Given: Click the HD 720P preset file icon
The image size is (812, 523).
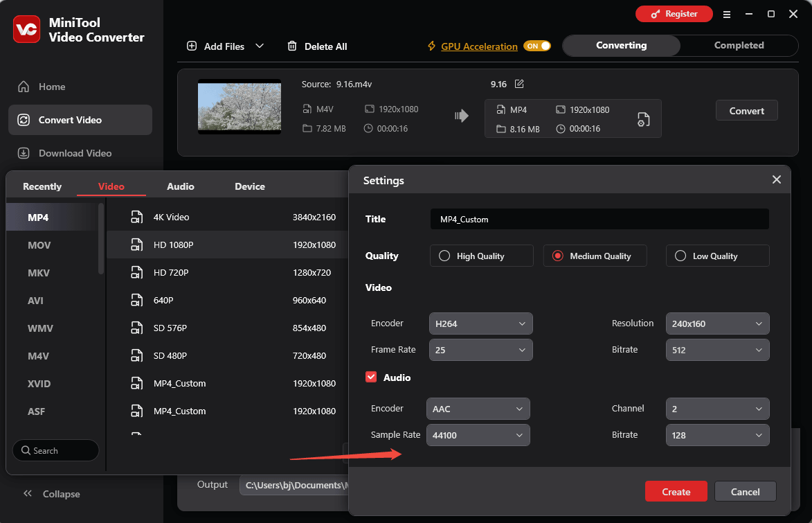Looking at the screenshot, I should [x=136, y=272].
